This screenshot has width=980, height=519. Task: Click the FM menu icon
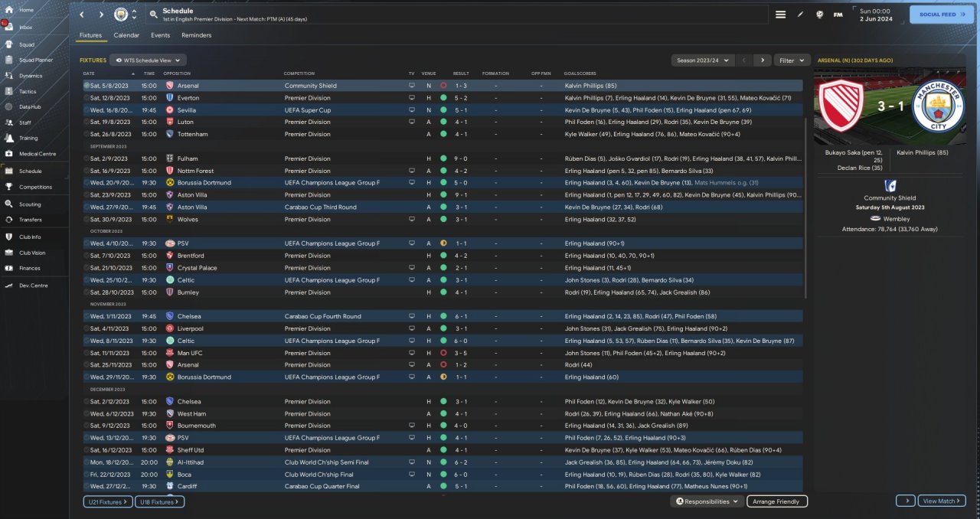(x=838, y=15)
